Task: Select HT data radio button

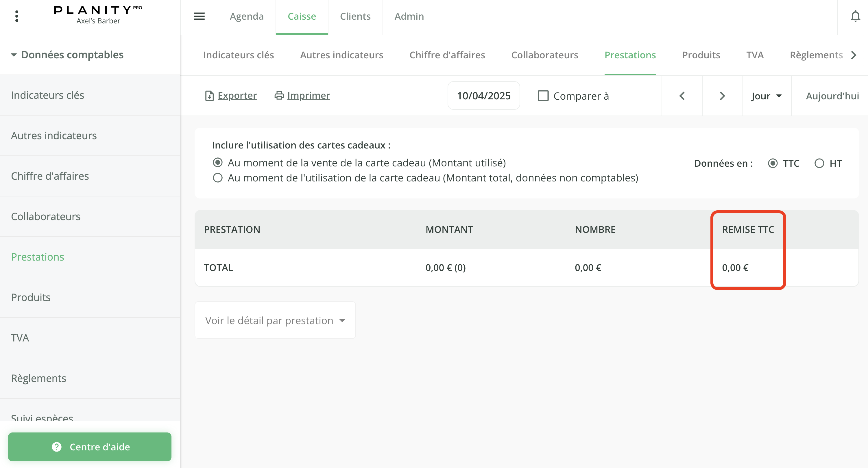Action: tap(819, 164)
